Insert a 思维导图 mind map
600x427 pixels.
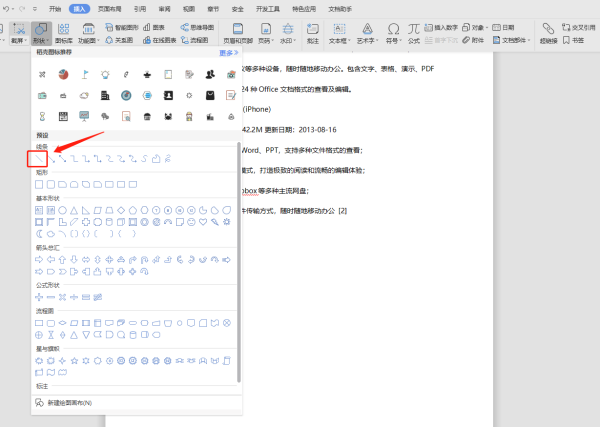point(197,28)
